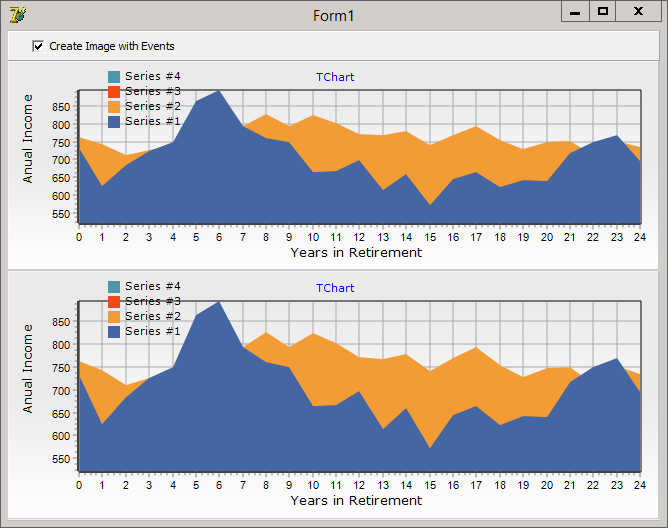The height and width of the screenshot is (528, 668).
Task: Click x-axis label 0 on bottom chart
Action: 79,485
